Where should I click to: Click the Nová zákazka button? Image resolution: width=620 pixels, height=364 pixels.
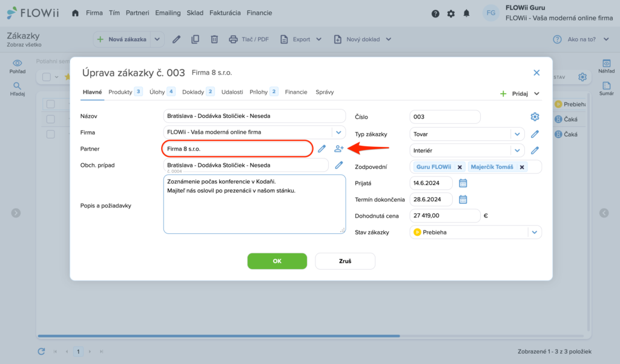point(122,39)
